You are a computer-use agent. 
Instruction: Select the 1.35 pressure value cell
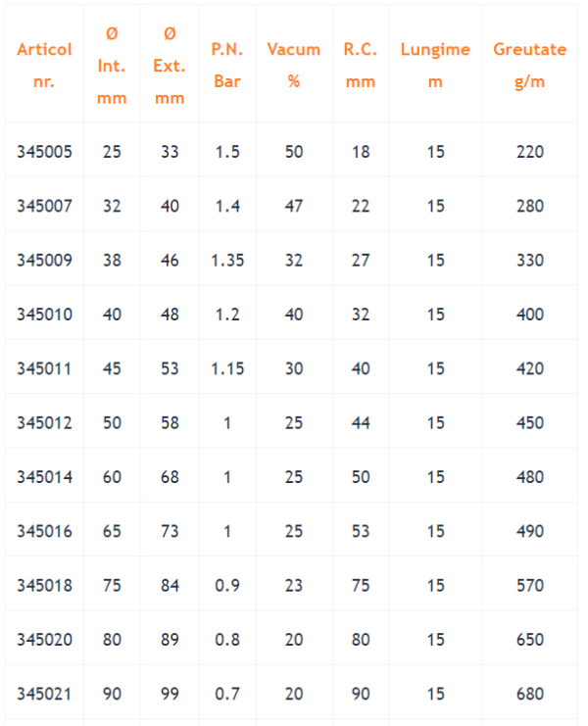[227, 261]
